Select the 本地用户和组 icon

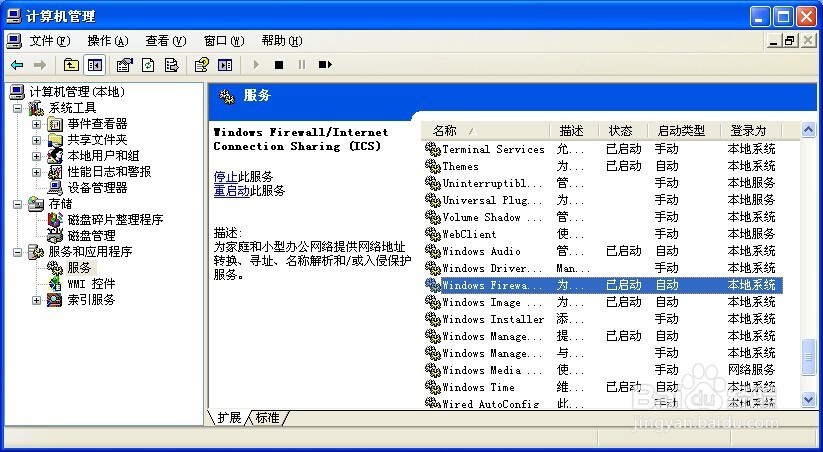click(55, 156)
